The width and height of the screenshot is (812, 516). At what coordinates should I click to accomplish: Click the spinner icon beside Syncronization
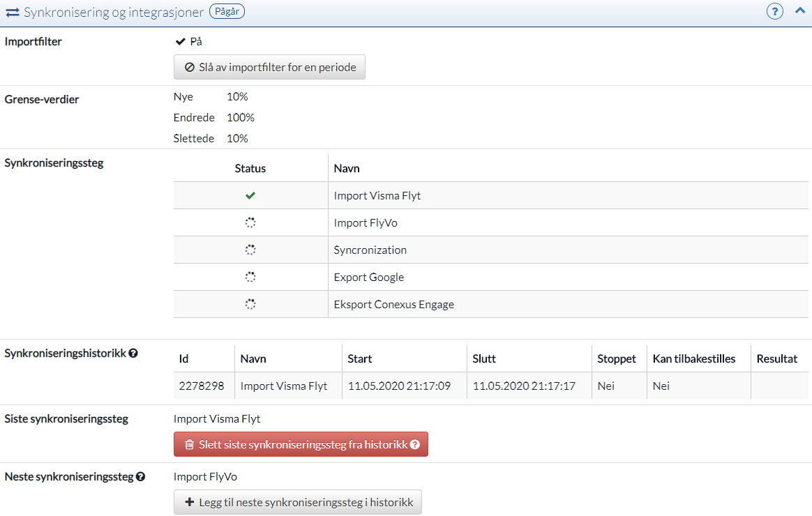[x=250, y=250]
